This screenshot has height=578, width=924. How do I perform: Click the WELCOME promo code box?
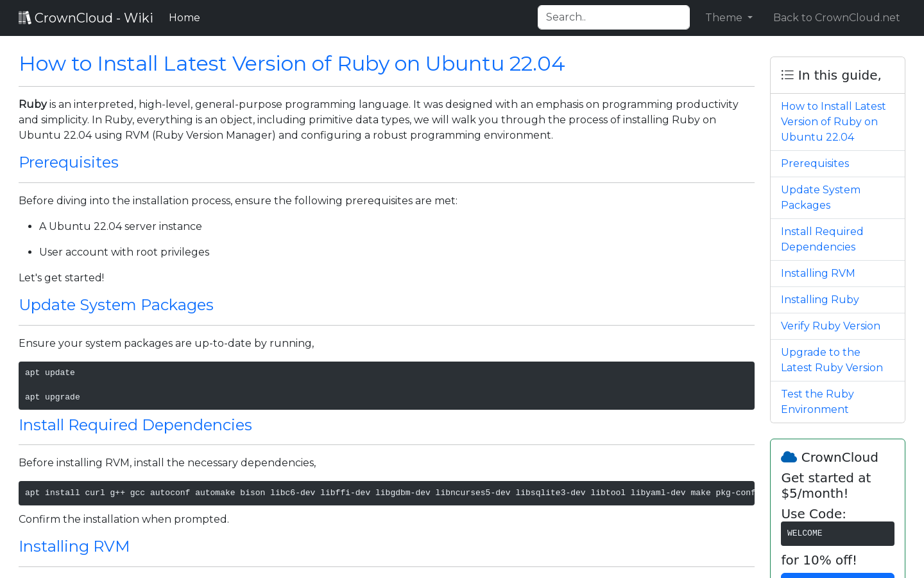837,534
